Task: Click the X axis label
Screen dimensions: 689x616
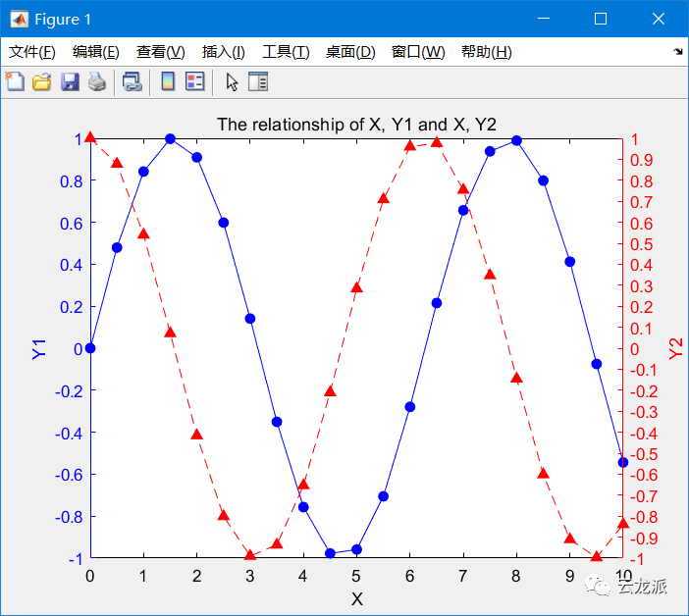Action: click(357, 599)
